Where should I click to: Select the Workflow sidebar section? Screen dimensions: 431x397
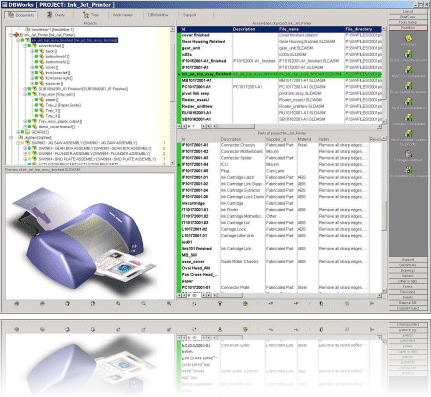pos(408,28)
